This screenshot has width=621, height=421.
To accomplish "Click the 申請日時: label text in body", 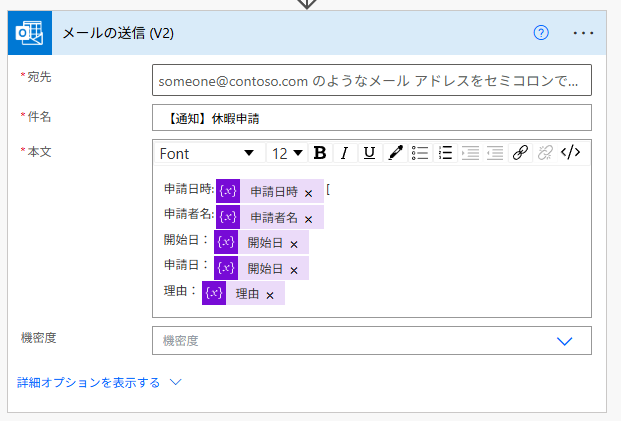I will click(x=189, y=189).
